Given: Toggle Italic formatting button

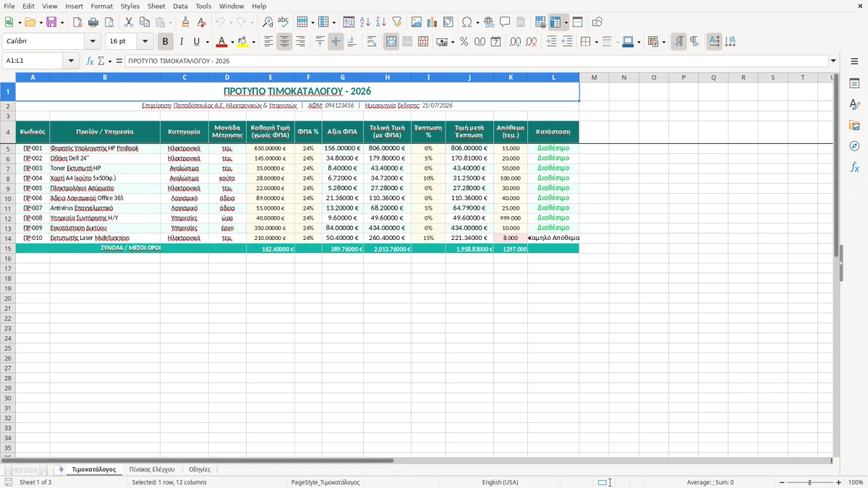Looking at the screenshot, I should coord(182,42).
